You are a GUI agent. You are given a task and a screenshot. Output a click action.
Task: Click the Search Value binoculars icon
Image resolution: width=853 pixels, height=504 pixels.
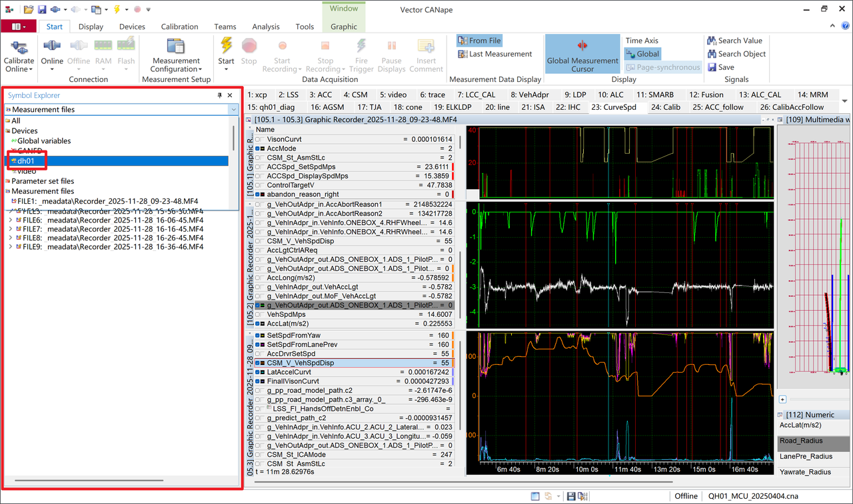tap(712, 41)
